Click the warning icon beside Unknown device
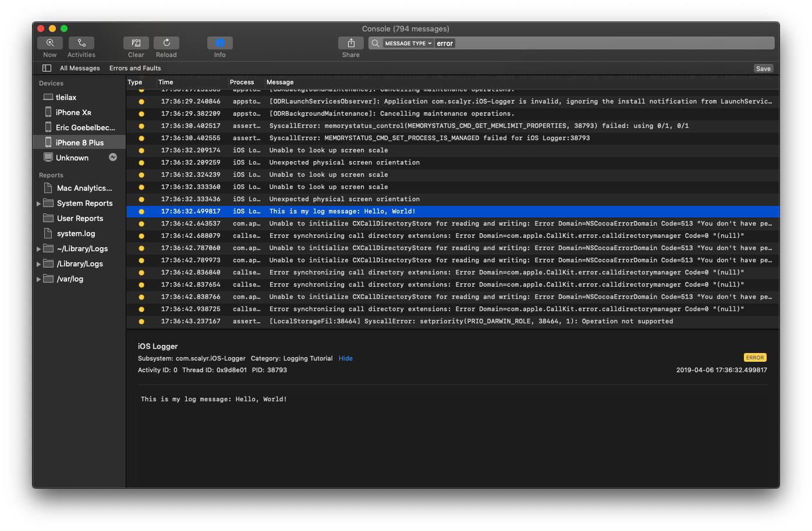Viewport: 812px width, 531px height. [113, 157]
